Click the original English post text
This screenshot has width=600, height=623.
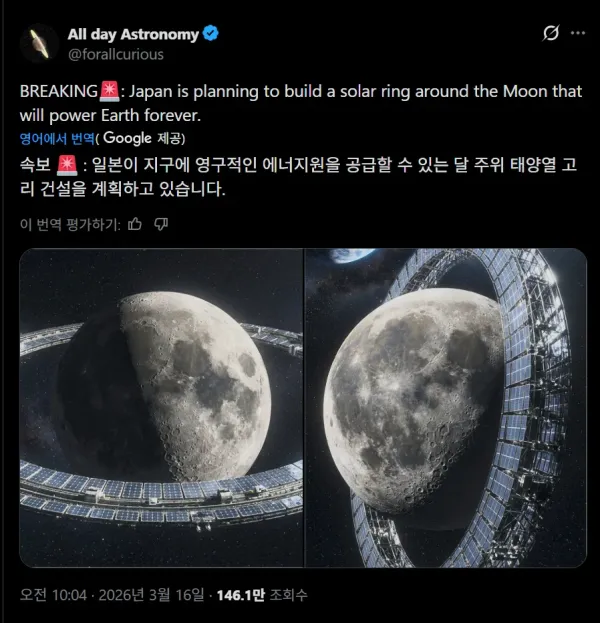click(x=301, y=103)
